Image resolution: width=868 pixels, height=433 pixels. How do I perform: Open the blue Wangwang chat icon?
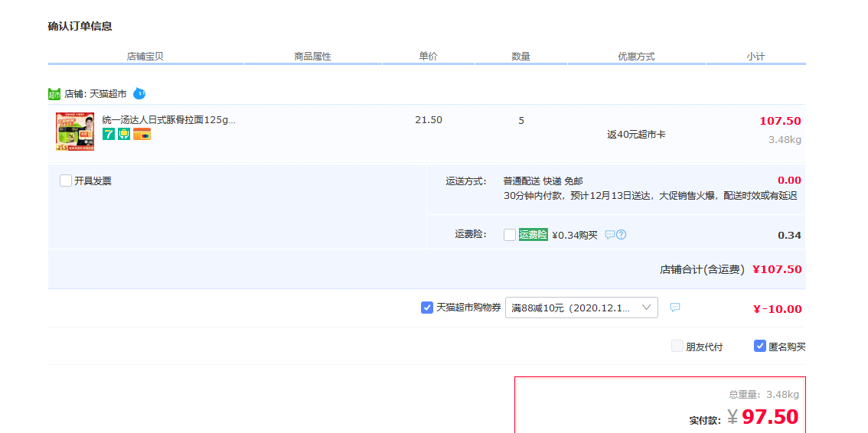click(139, 93)
